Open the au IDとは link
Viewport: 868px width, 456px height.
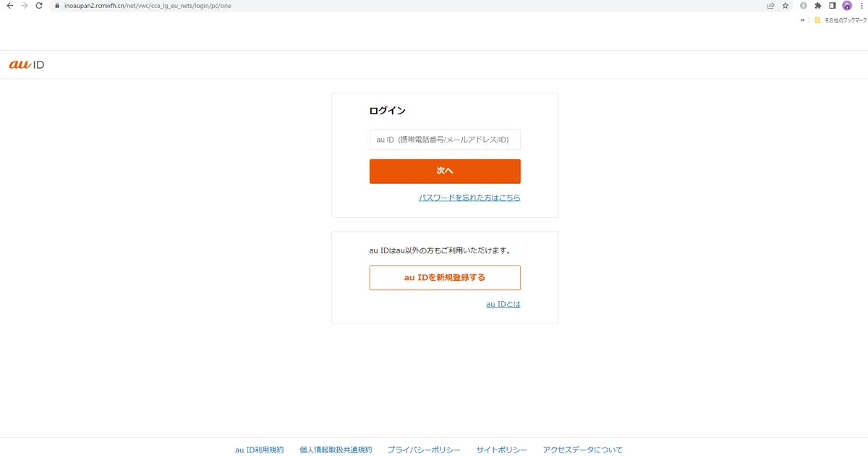coord(503,304)
